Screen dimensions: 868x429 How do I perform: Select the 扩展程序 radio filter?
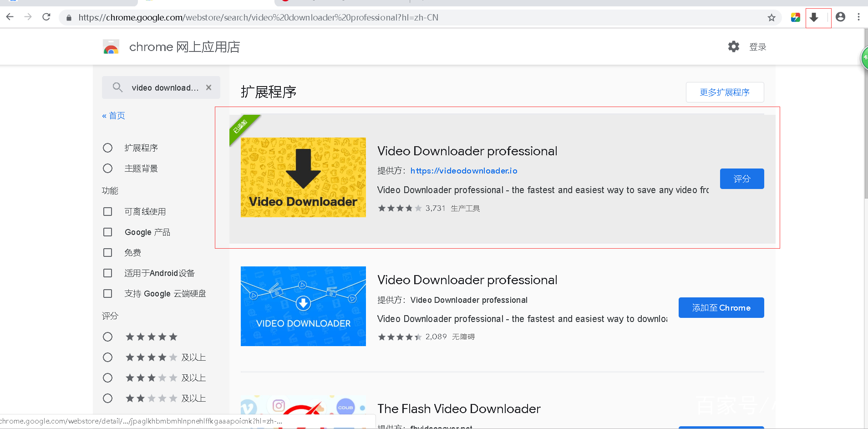point(108,148)
